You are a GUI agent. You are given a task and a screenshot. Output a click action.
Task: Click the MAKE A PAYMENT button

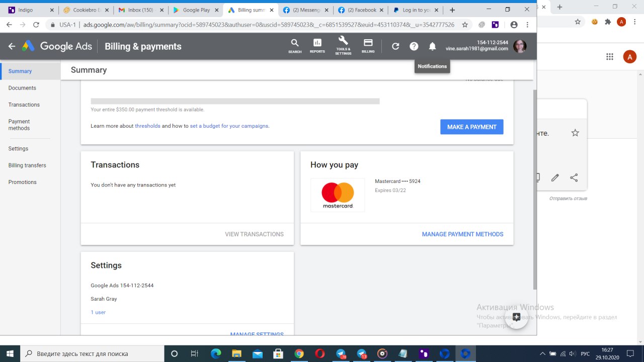471,127
